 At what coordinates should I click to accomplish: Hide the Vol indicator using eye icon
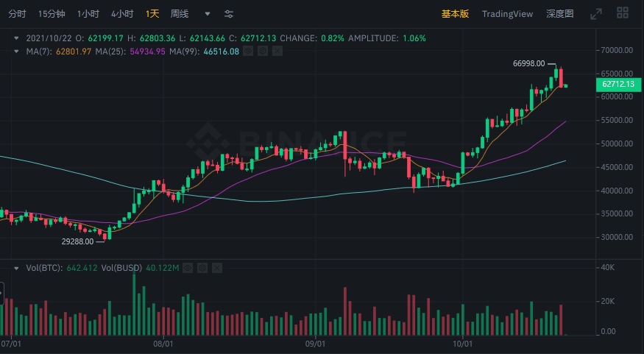[187, 268]
